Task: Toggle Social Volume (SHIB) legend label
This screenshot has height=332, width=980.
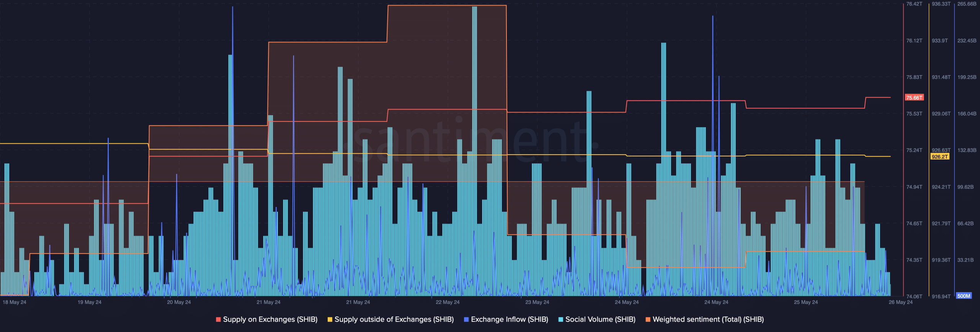Action: coord(600,319)
